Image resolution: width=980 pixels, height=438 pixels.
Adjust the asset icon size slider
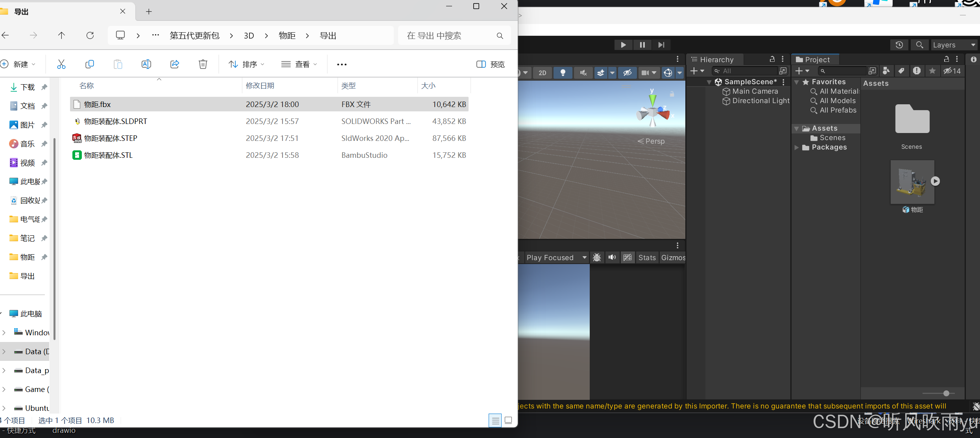point(946,393)
